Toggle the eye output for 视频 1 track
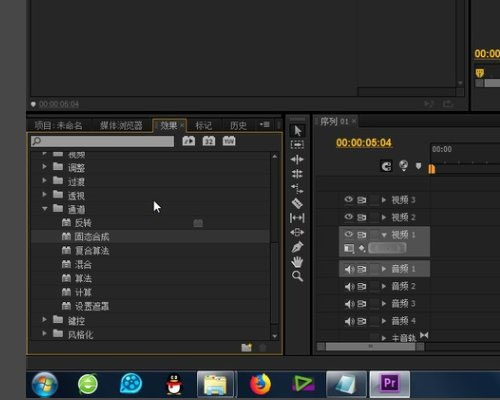Viewport: 500px width, 400px height. pyautogui.click(x=349, y=234)
